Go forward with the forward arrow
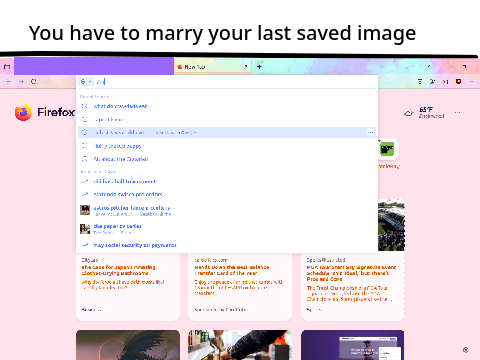The image size is (480, 360). [21, 81]
